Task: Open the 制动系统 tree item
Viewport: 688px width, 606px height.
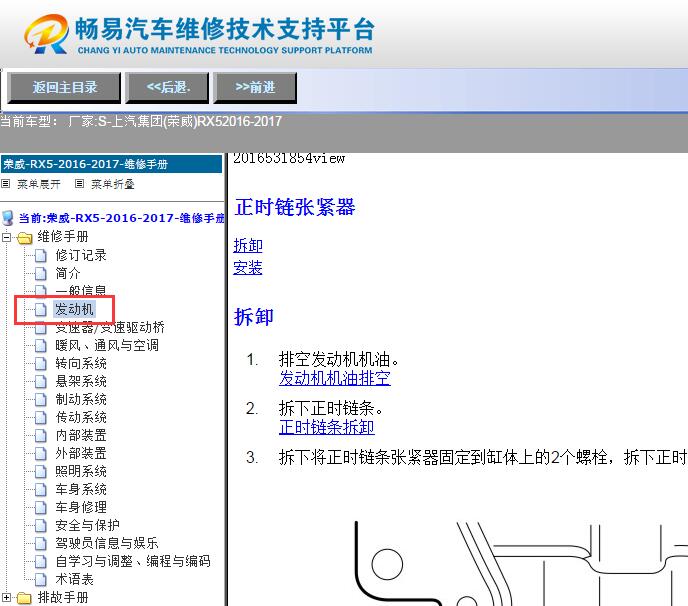Action: tap(81, 399)
